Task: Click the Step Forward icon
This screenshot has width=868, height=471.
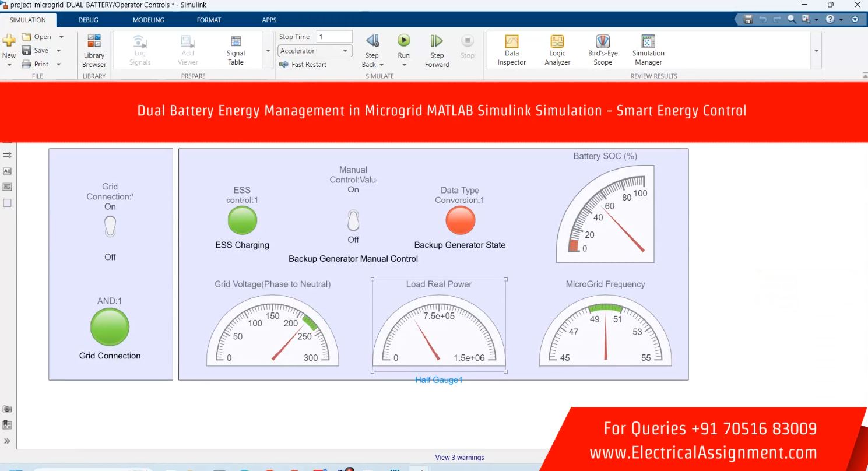Action: [x=437, y=41]
